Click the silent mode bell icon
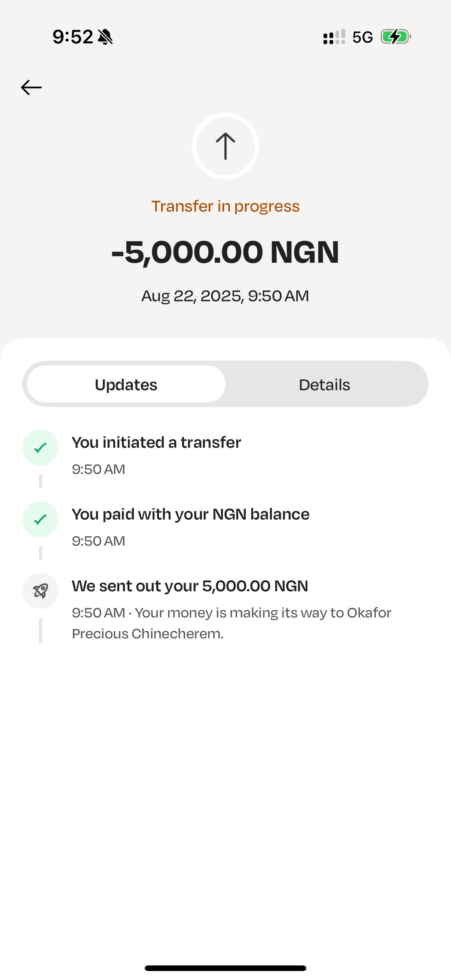Image resolution: width=451 pixels, height=980 pixels. [x=105, y=37]
